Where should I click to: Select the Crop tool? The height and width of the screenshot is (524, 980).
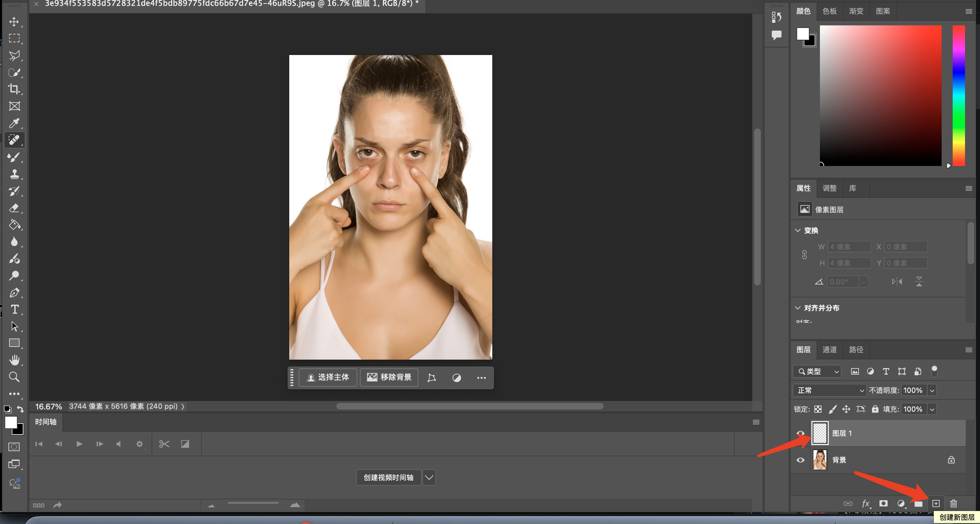14,89
